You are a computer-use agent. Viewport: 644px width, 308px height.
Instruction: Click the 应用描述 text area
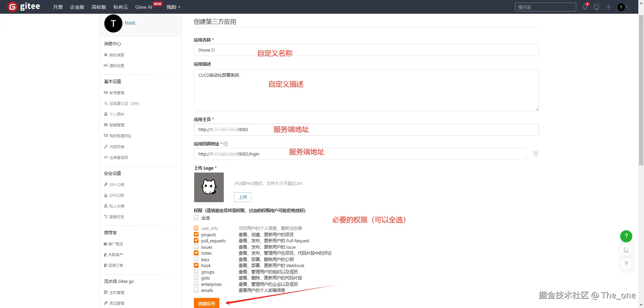point(366,90)
